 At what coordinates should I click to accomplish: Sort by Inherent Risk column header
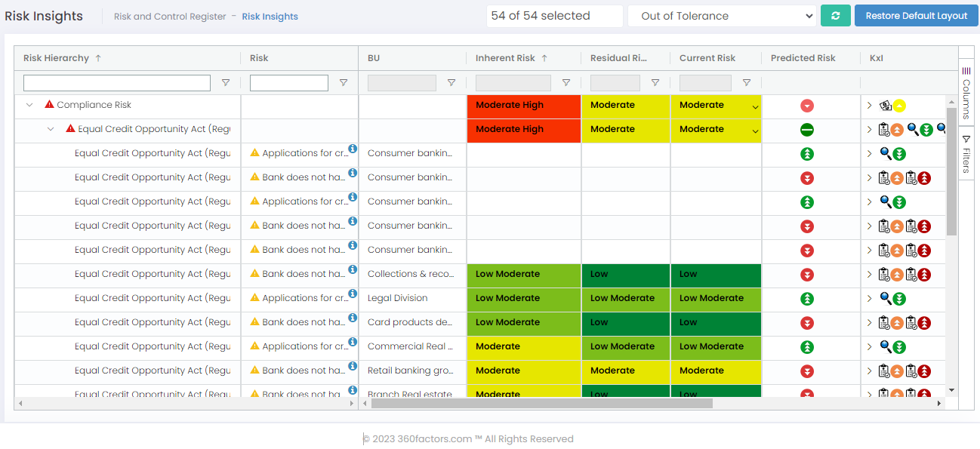pos(505,58)
